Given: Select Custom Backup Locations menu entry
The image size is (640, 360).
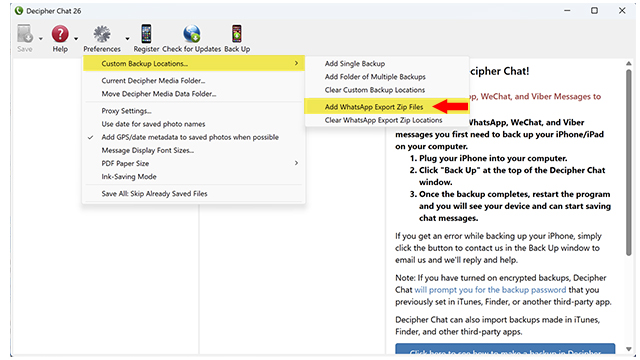Looking at the screenshot, I should pyautogui.click(x=193, y=63).
